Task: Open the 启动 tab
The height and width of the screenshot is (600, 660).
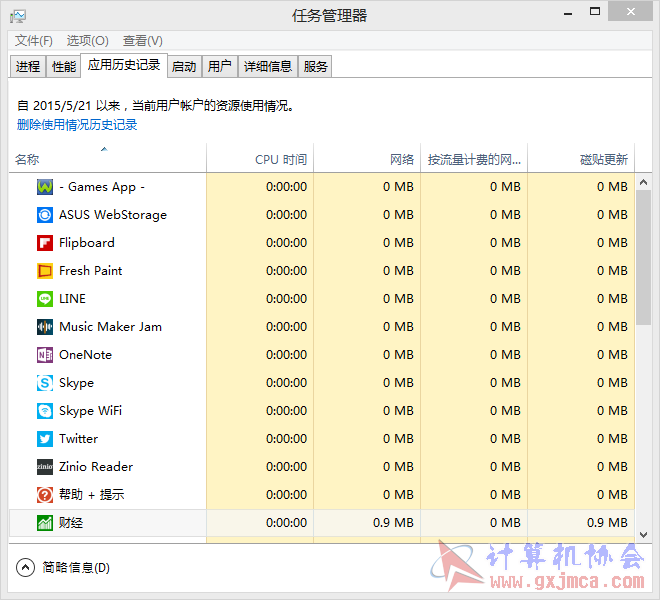Action: (184, 66)
